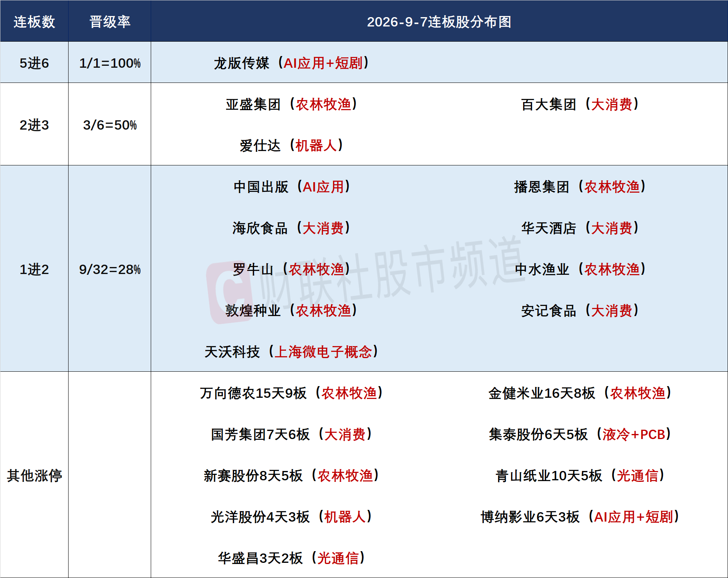Click 百大集团 (大消费) entry
Screen dimensions: 728x578
[580, 104]
